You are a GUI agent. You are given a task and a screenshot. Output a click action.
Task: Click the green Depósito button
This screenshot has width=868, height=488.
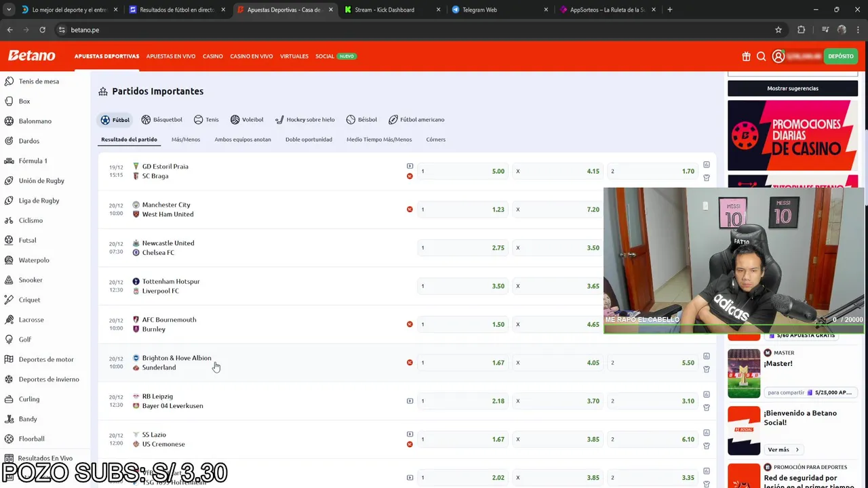pos(841,56)
